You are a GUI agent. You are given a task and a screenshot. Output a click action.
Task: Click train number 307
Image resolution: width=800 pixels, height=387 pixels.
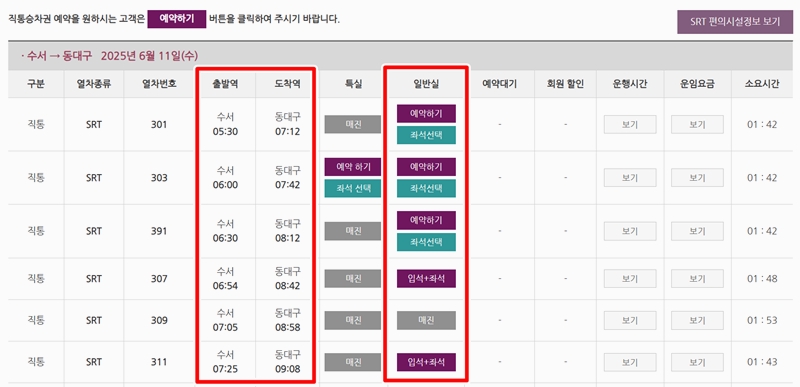[159, 278]
